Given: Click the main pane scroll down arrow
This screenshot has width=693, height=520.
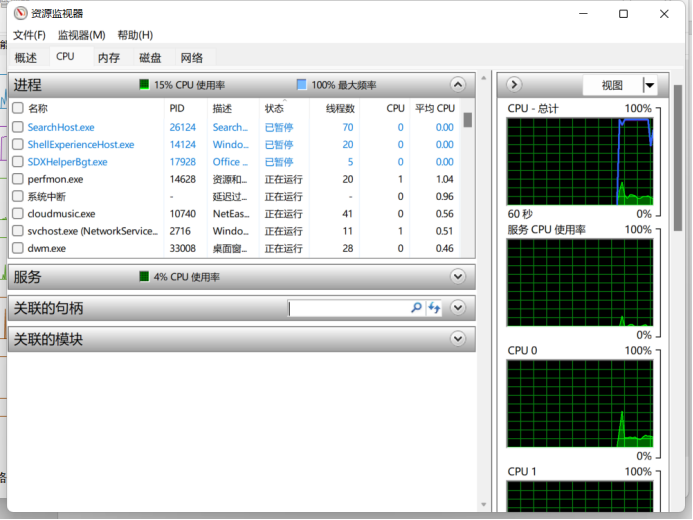Looking at the screenshot, I should [x=484, y=505].
